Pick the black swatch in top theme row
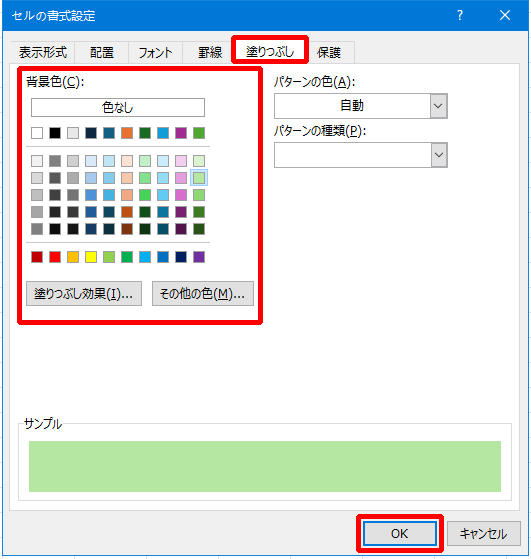 pyautogui.click(x=55, y=133)
